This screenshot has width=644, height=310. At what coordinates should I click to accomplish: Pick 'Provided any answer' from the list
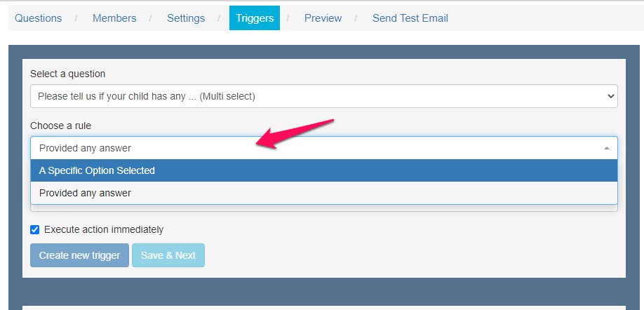pos(323,193)
